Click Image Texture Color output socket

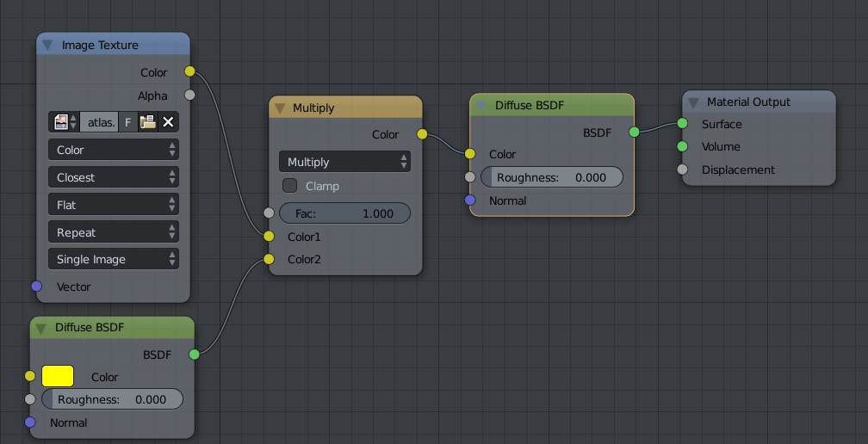189,71
